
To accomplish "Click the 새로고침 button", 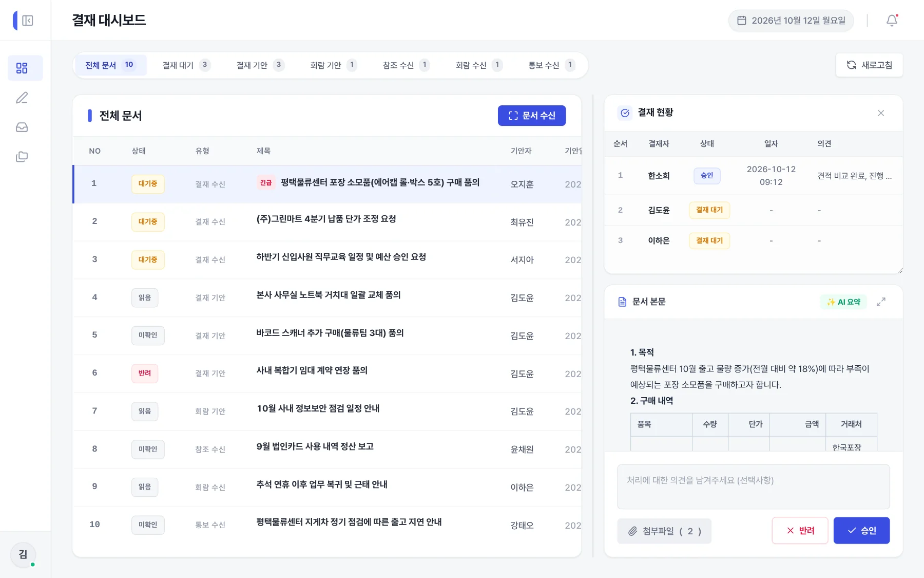I will click(869, 65).
